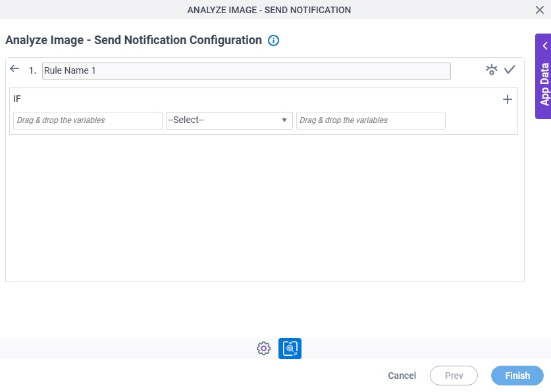Confirm the rule with the checkmark icon
Image resolution: width=551 pixels, height=392 pixels.
coord(510,70)
